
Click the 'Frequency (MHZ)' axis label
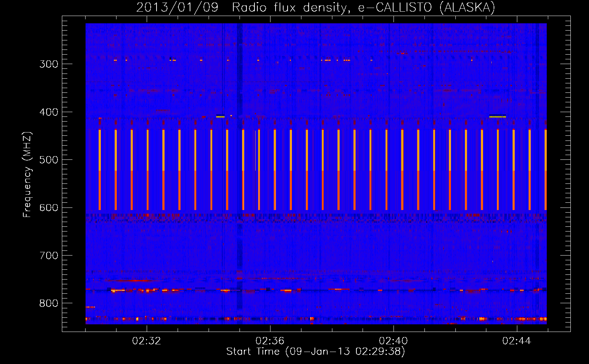[28, 175]
